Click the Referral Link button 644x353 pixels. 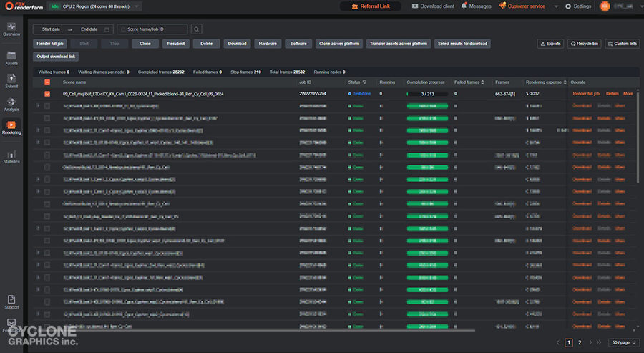click(370, 6)
